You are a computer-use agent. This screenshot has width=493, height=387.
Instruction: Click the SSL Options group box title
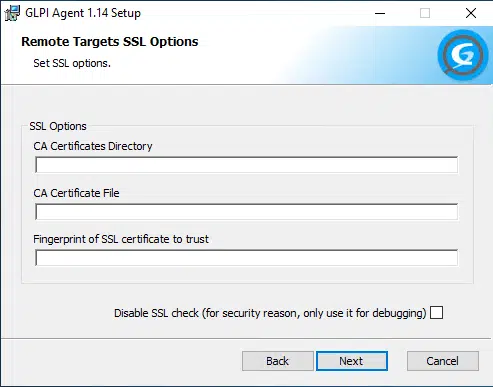(x=58, y=126)
